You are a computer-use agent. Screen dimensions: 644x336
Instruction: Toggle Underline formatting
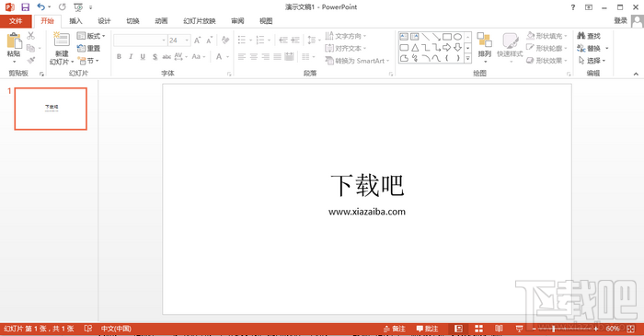143,57
